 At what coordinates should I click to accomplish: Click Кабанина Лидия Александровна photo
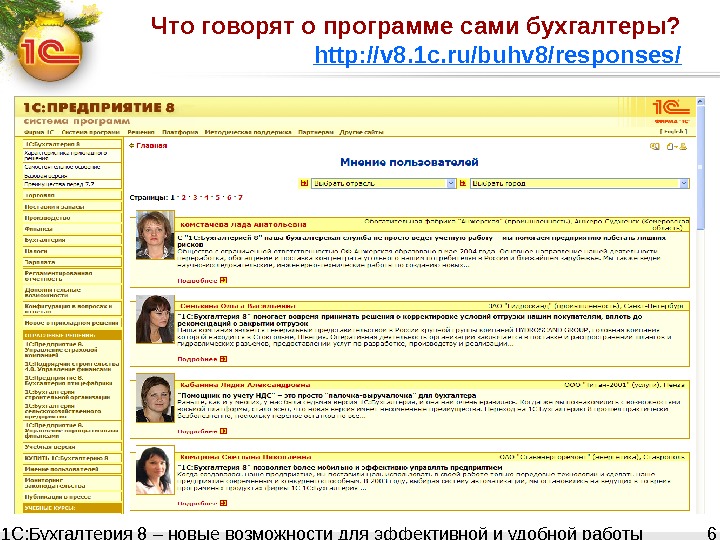point(155,398)
